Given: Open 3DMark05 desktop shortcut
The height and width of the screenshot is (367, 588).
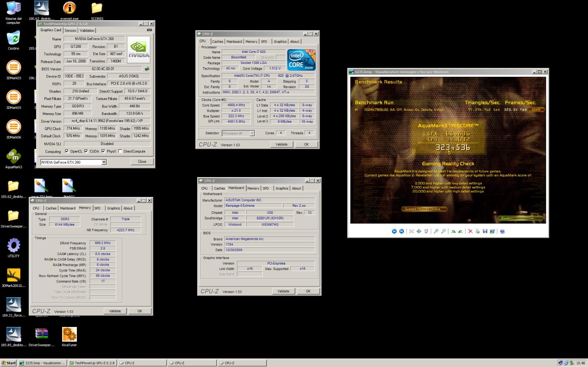Looking at the screenshot, I should pyautogui.click(x=14, y=100).
